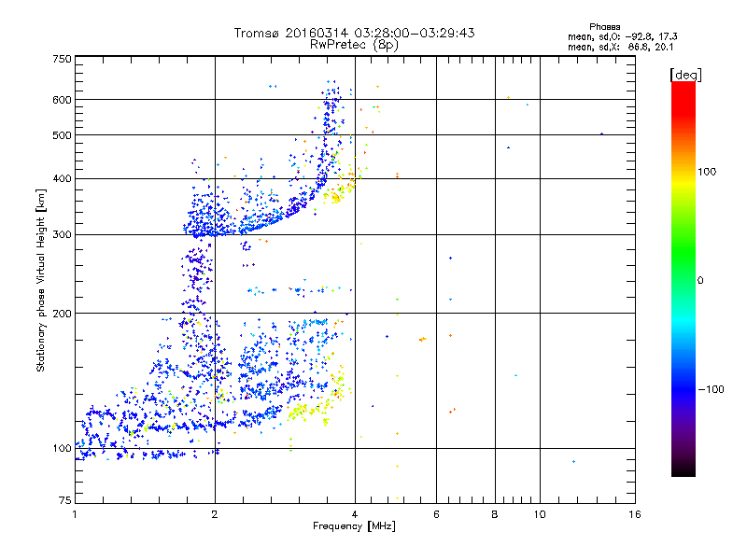Click the phase colorbar gradient
The width and height of the screenshot is (747, 560).
[684, 279]
